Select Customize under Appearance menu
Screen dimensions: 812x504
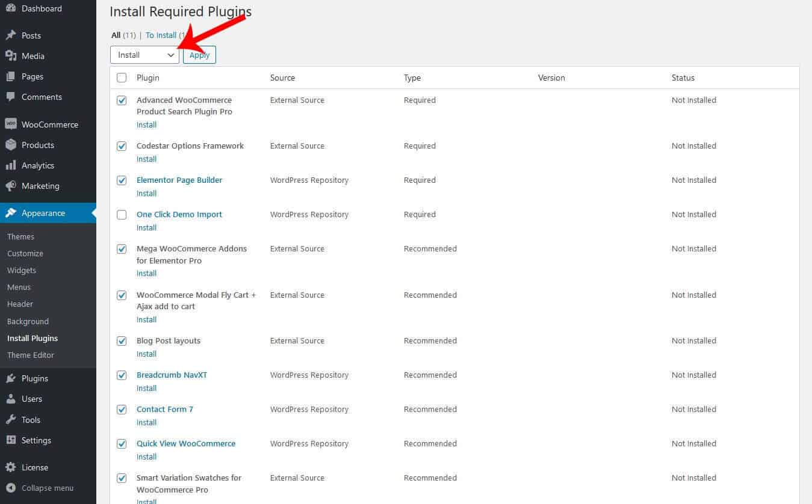[25, 253]
